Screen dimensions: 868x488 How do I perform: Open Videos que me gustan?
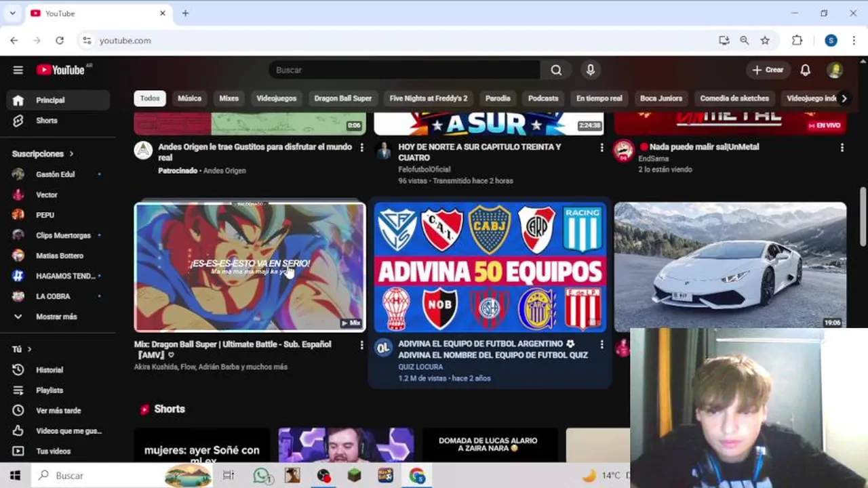tap(58, 431)
